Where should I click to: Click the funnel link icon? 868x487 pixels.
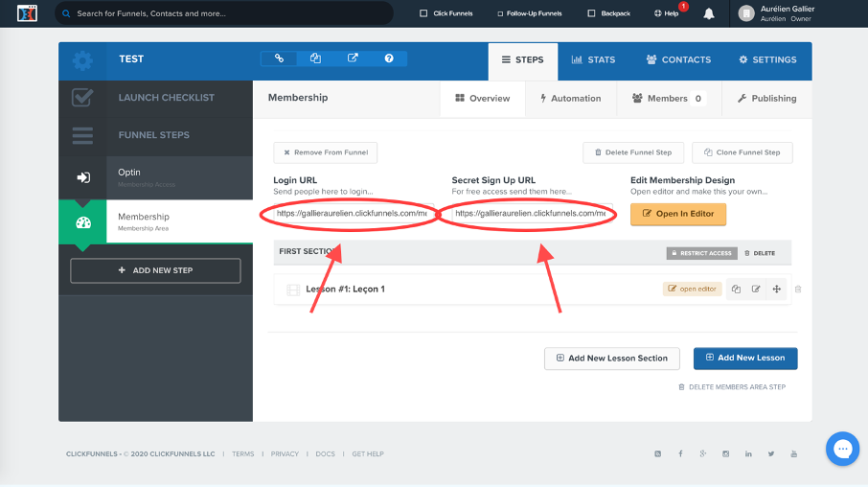(279, 58)
